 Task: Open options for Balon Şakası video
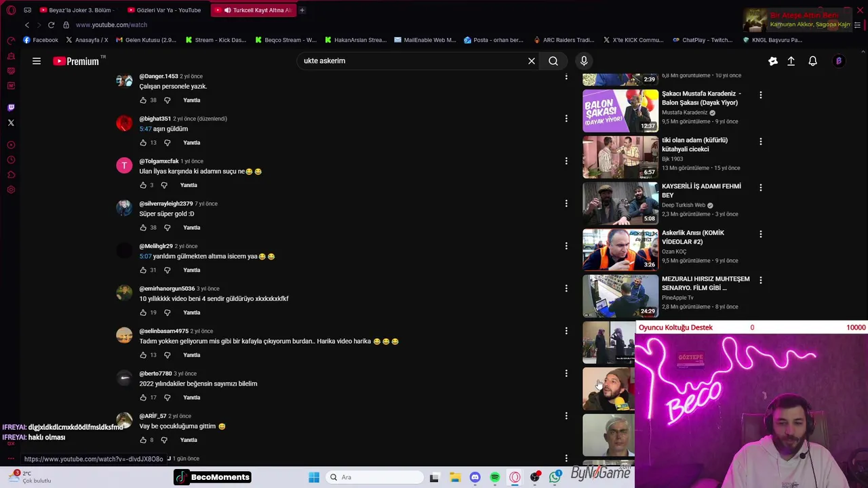[x=760, y=96]
